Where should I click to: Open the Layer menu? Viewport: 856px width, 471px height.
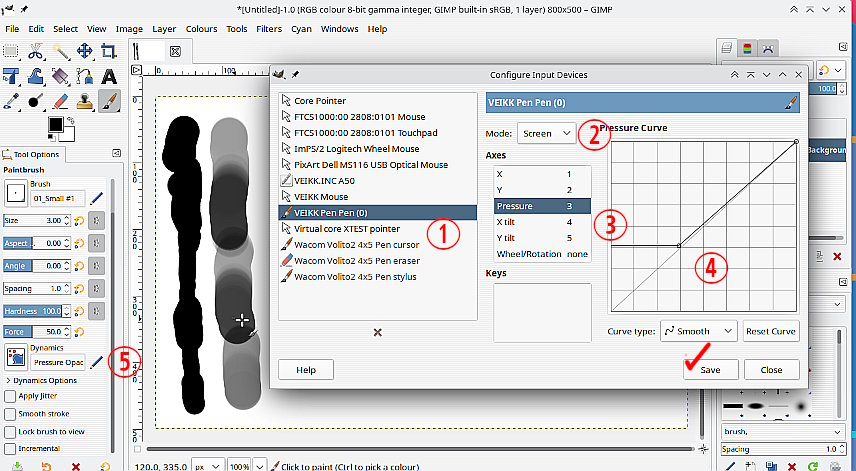coord(164,29)
